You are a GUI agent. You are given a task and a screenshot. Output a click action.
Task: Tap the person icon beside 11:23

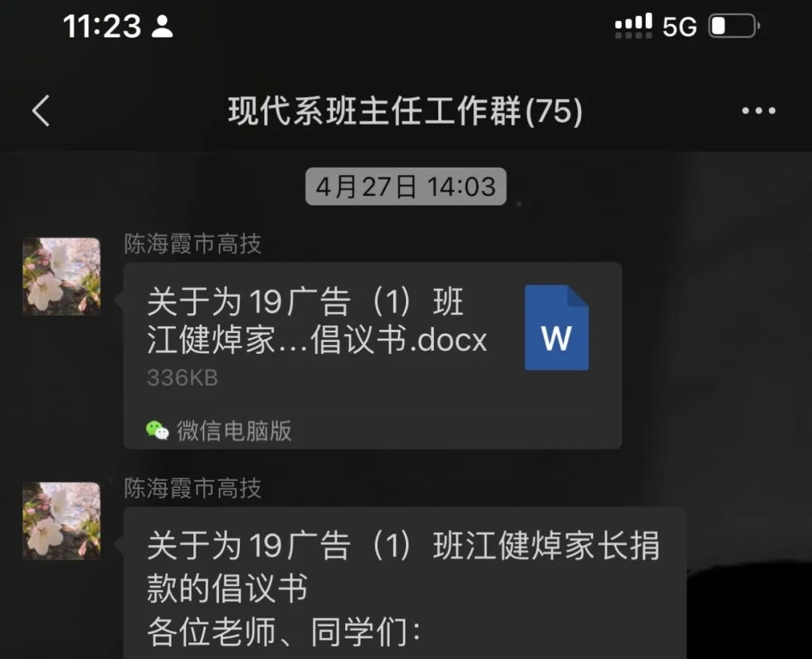[162, 26]
